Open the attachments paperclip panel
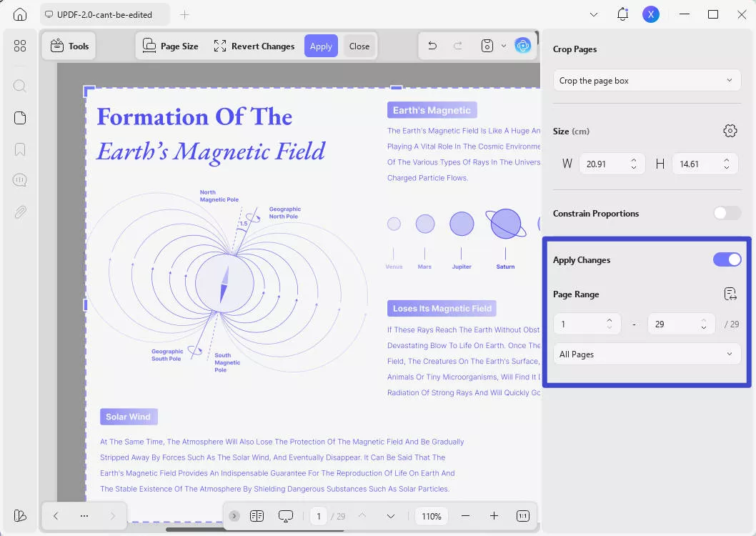756x536 pixels. 20,212
